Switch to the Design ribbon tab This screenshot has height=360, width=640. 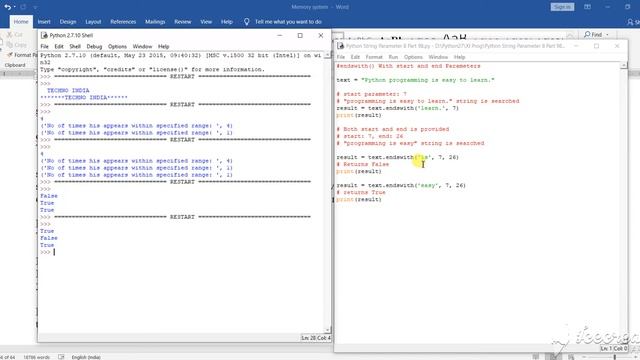click(x=68, y=22)
